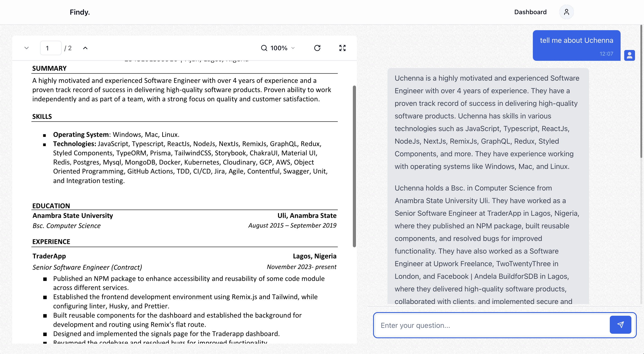
Task: Click 'Uli, Anambra State' location text
Action: [307, 216]
